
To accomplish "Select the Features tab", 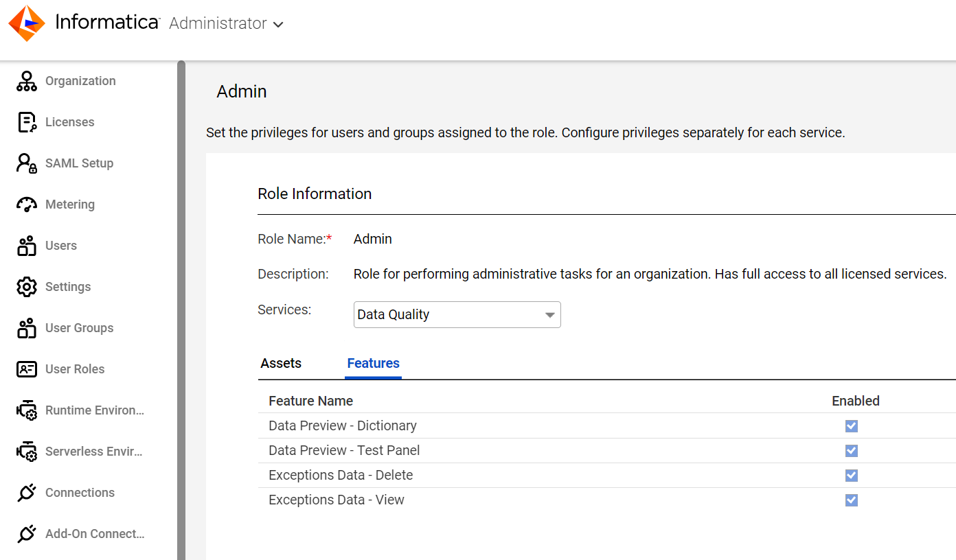I will pyautogui.click(x=374, y=363).
